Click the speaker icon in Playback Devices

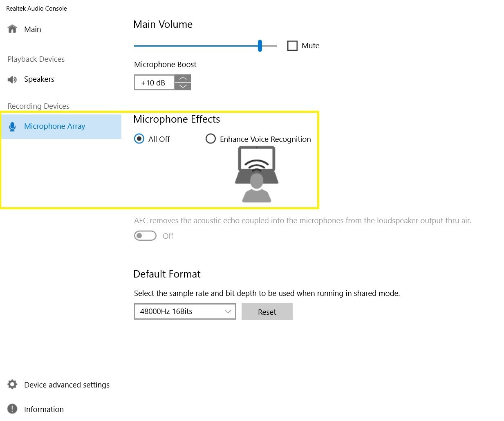(x=12, y=79)
